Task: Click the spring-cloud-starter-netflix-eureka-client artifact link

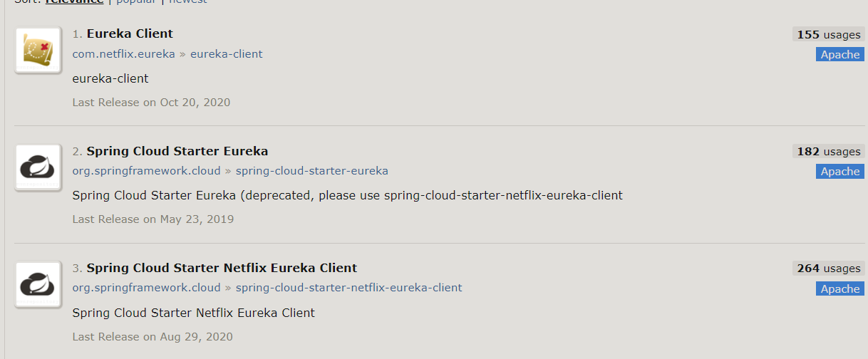Action: tap(349, 288)
